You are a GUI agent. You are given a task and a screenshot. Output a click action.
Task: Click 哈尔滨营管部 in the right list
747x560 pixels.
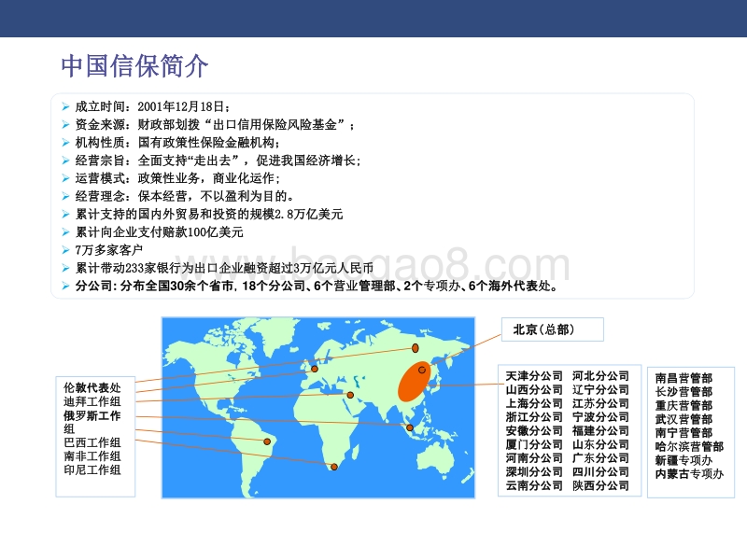pos(689,447)
